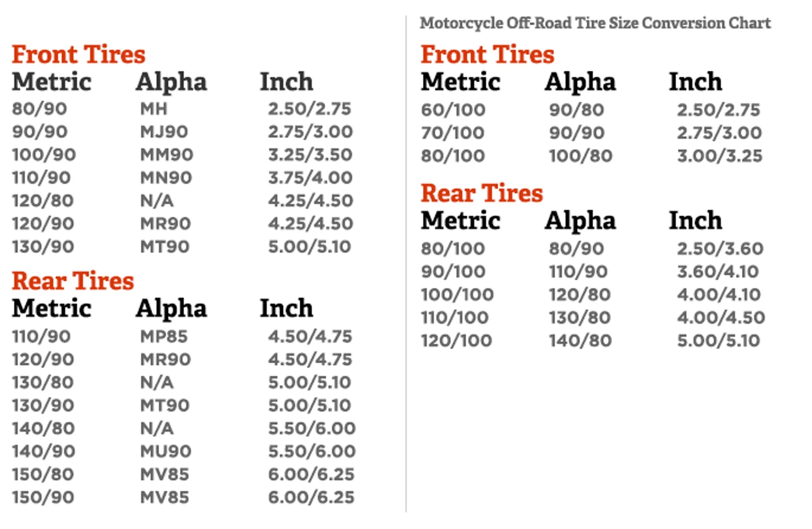Select the MM90 alpha value
The image size is (812, 529).
(x=166, y=155)
